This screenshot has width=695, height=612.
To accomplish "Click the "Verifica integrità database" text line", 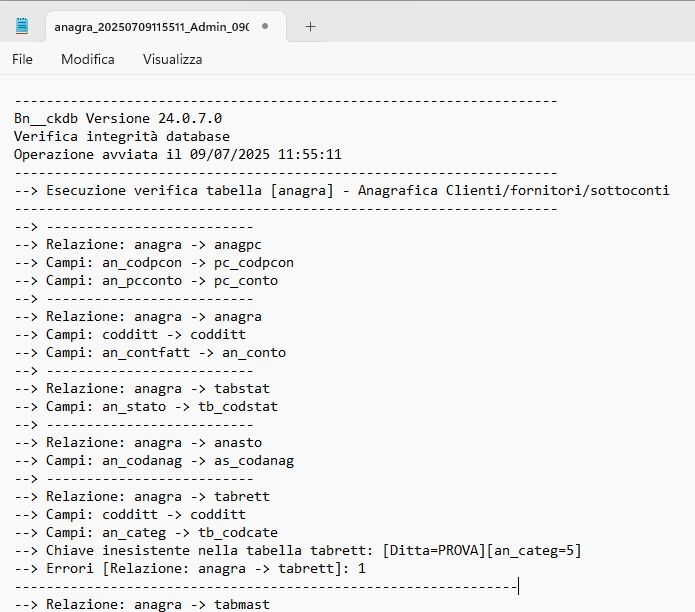I will [122, 137].
